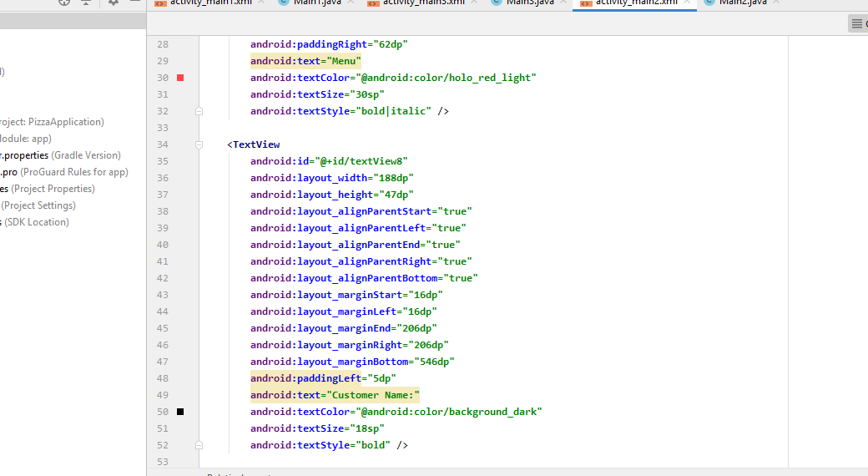Open the Project Settings file
The image size is (868, 476).
[x=38, y=205]
